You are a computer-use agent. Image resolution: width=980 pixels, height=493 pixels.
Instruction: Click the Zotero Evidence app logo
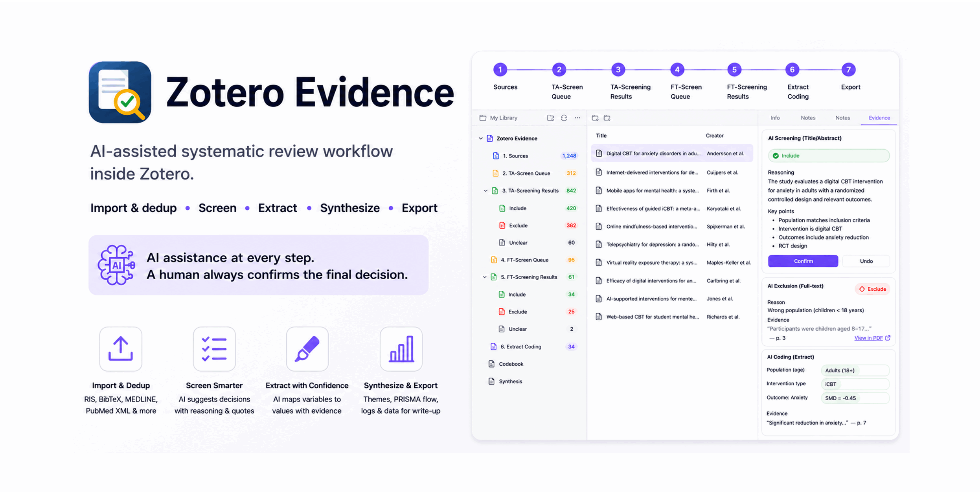tap(120, 92)
